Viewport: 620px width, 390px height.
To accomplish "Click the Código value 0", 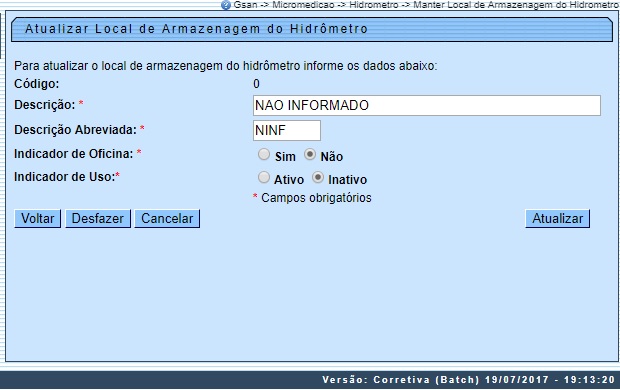I will tap(256, 84).
